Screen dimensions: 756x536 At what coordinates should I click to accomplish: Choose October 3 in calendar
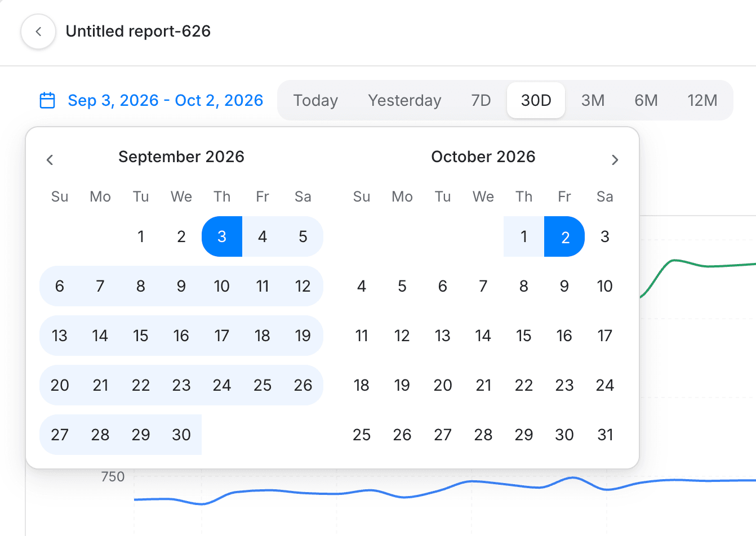point(605,236)
